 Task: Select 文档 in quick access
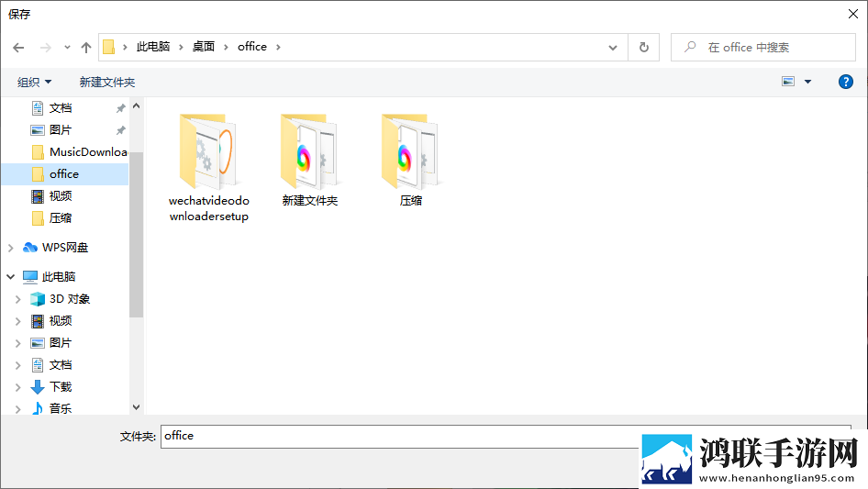pyautogui.click(x=61, y=108)
